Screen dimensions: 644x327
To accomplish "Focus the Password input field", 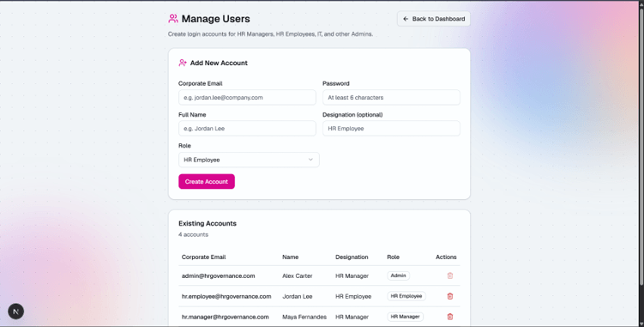I will (x=391, y=98).
